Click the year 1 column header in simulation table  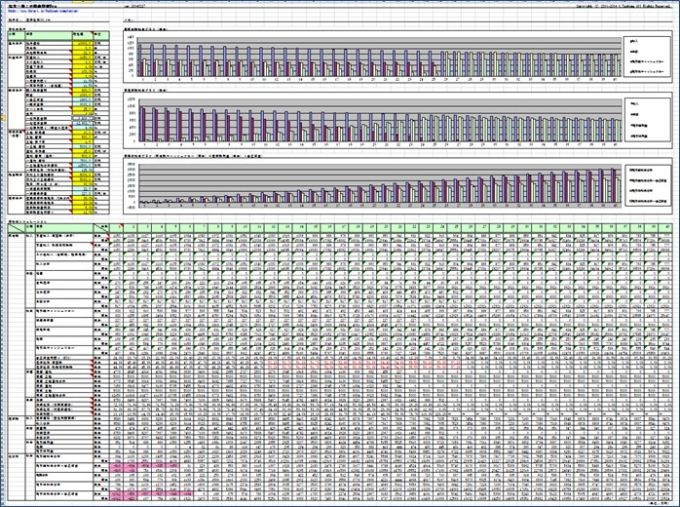(x=116, y=228)
